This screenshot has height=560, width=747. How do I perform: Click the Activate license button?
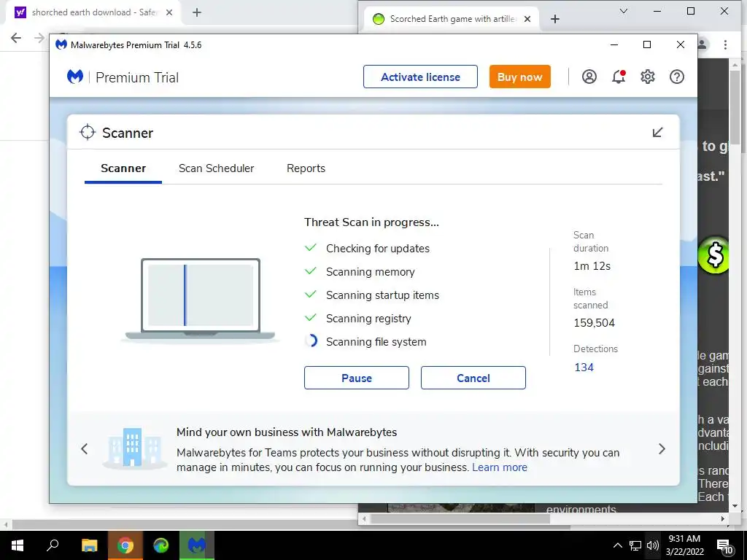pyautogui.click(x=420, y=77)
